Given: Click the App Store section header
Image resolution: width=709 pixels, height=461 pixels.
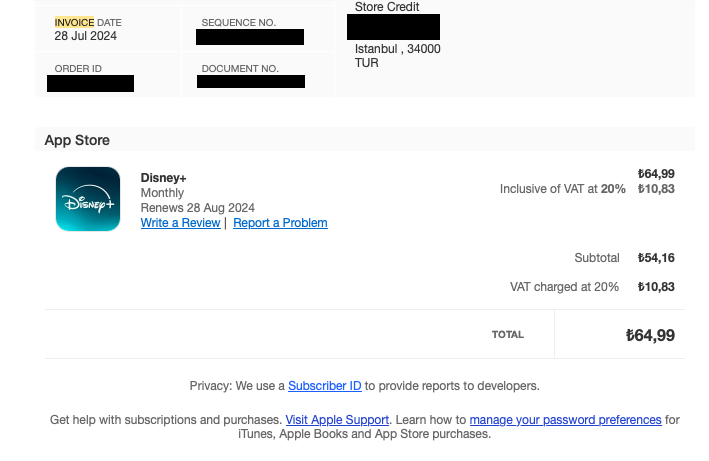Looking at the screenshot, I should pyautogui.click(x=77, y=140).
